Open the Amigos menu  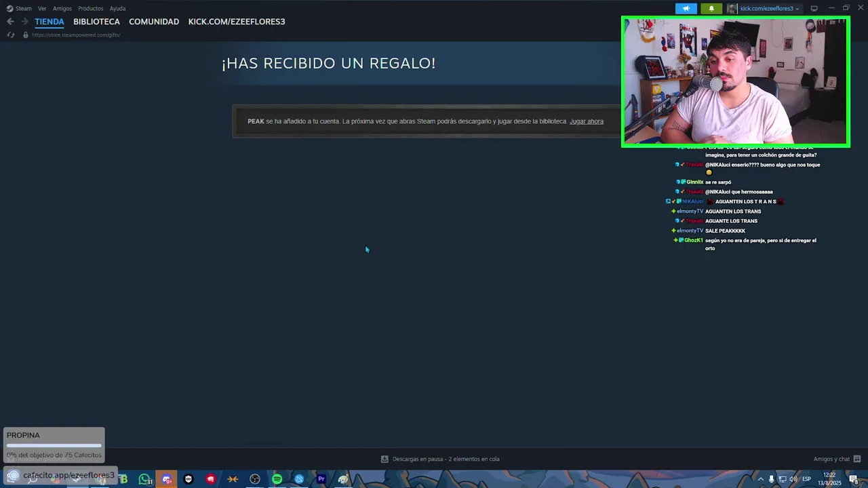[62, 9]
